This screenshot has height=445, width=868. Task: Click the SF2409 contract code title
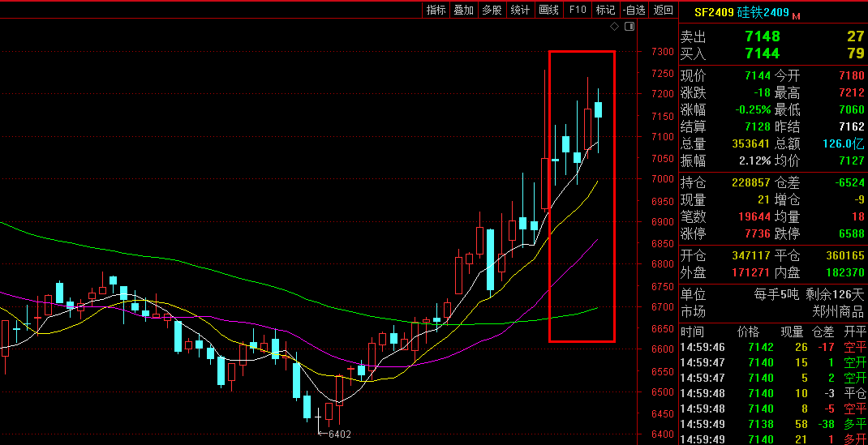tap(714, 12)
